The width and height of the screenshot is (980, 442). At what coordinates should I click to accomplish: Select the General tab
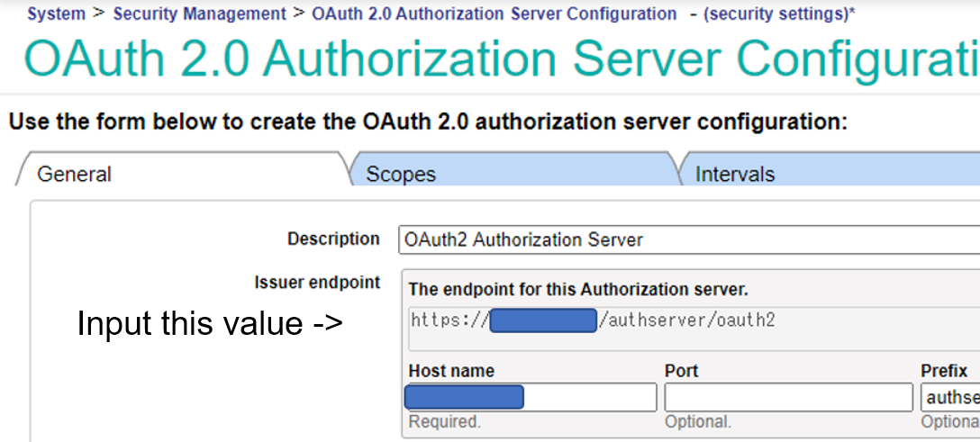coord(75,174)
